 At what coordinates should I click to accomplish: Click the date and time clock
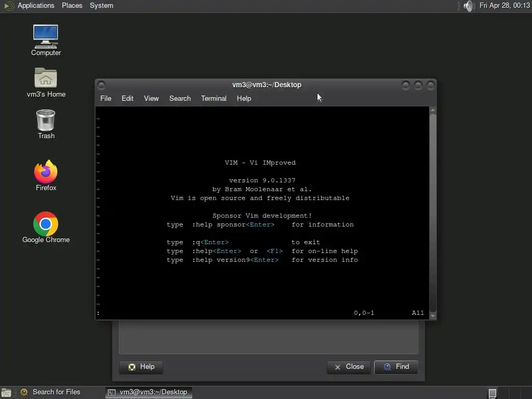[x=504, y=6]
